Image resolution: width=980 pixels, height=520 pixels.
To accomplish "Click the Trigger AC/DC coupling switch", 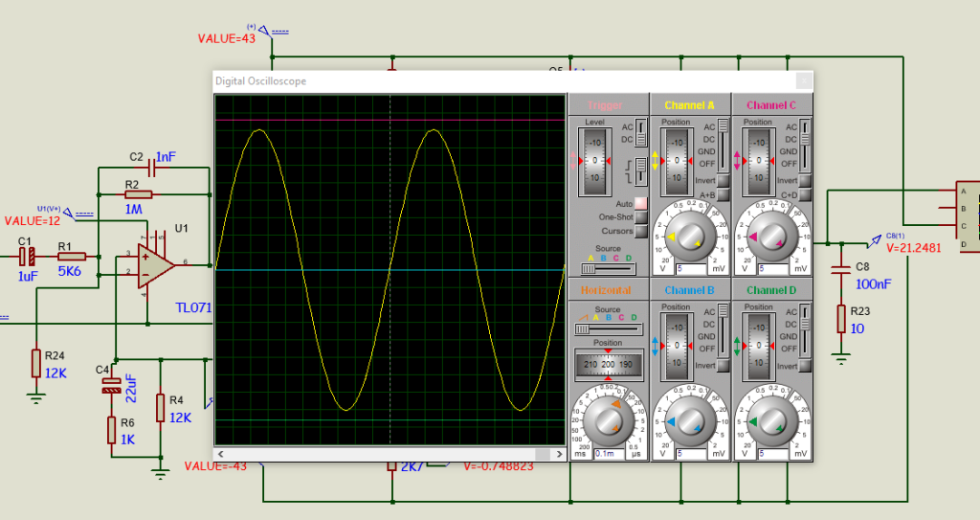I will pyautogui.click(x=641, y=133).
